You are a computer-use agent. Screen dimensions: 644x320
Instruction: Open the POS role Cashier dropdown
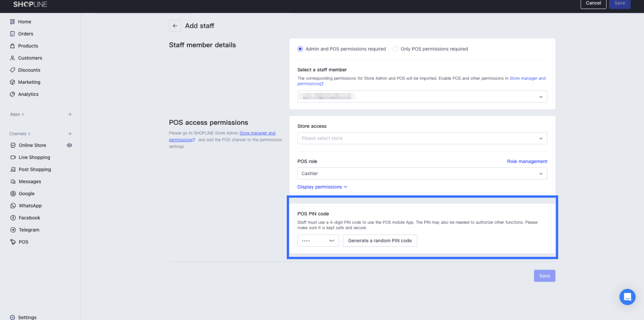422,174
